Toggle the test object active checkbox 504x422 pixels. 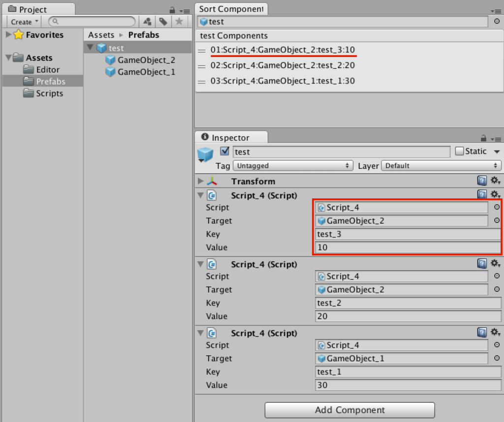click(224, 151)
